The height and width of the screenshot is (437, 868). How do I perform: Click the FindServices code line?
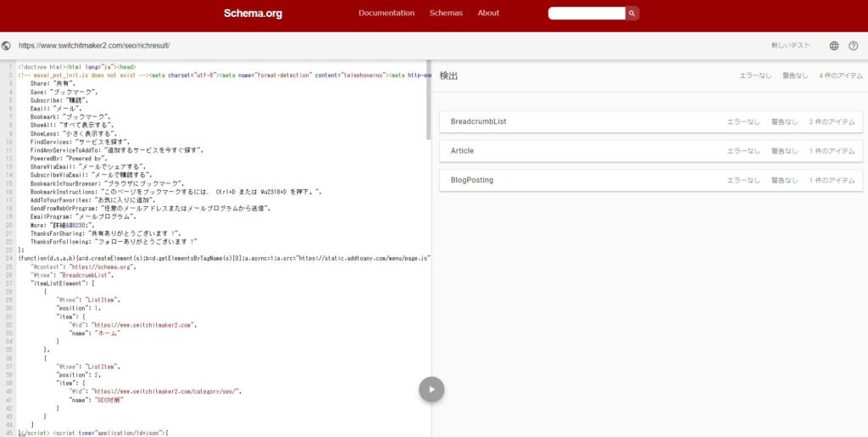pos(81,142)
